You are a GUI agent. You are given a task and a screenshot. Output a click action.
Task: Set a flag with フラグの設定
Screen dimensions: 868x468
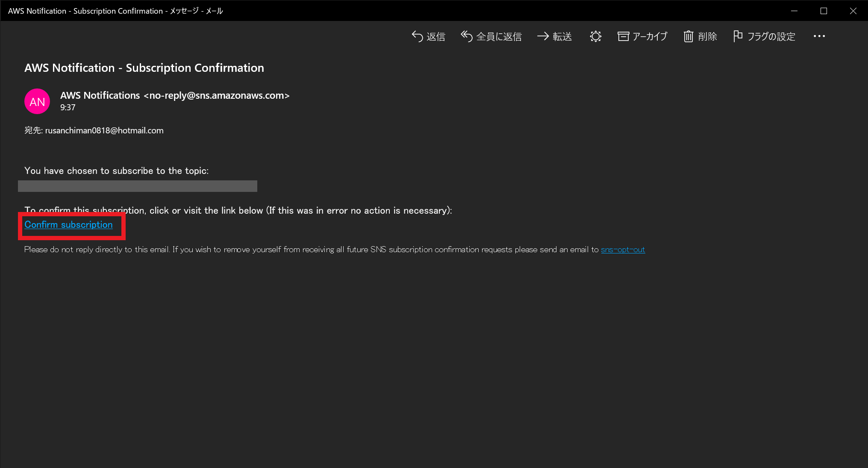click(x=764, y=36)
